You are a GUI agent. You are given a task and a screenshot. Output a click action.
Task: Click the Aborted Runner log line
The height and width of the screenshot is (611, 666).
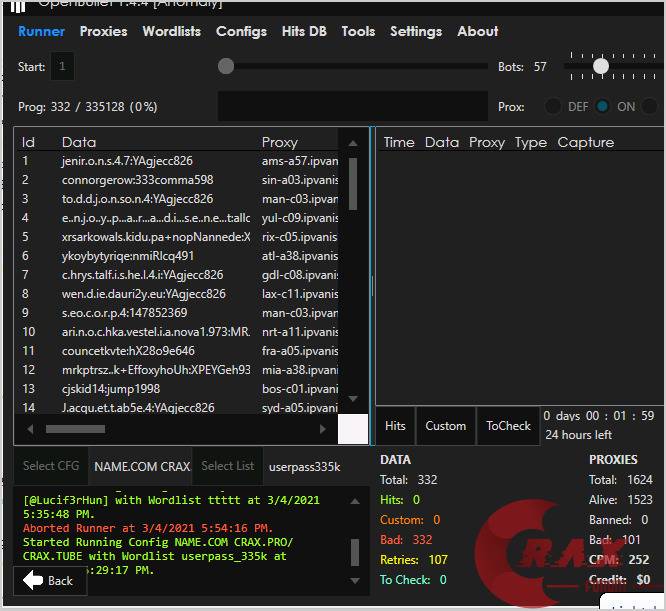[148, 528]
